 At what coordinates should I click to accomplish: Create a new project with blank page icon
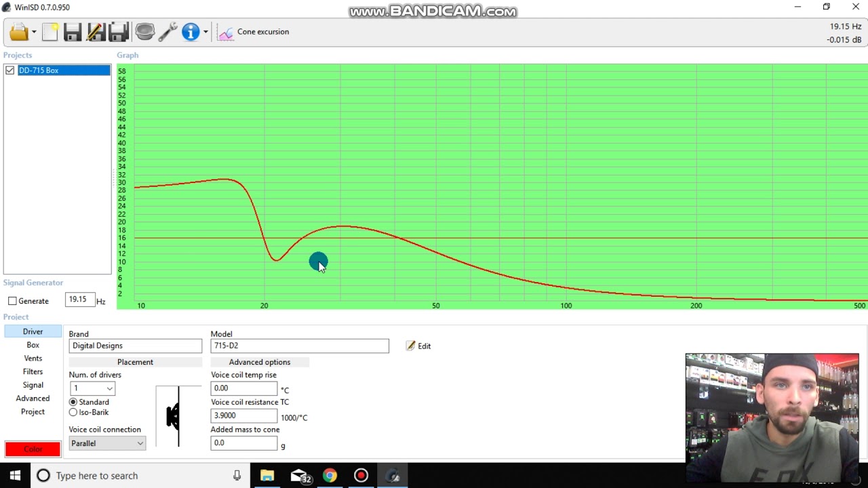pyautogui.click(x=50, y=32)
